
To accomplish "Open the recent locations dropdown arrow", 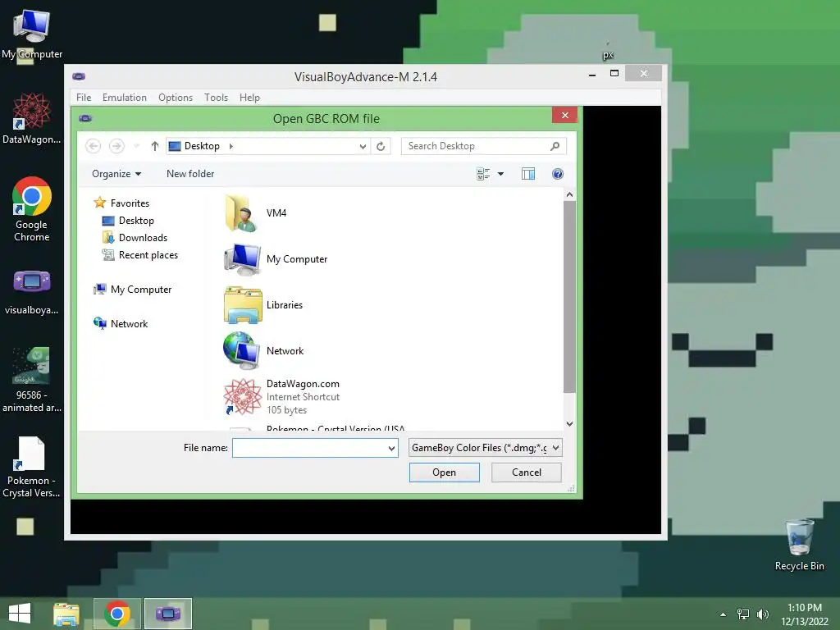I will [137, 146].
